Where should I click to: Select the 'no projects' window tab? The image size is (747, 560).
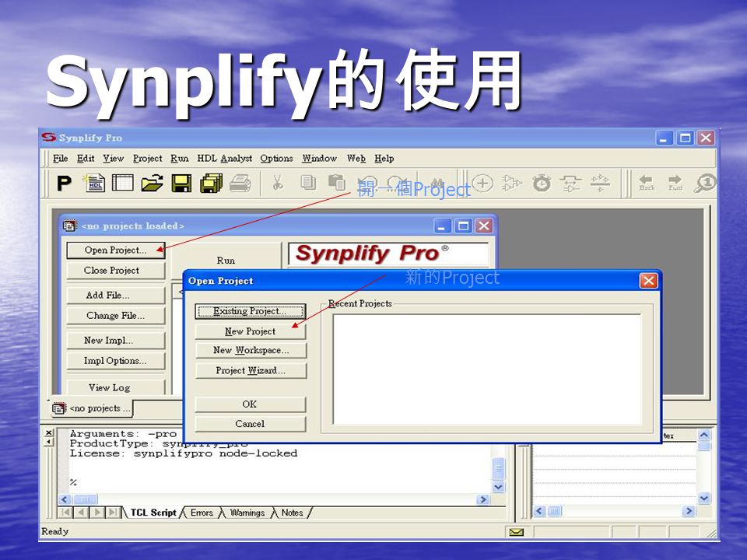[92, 408]
